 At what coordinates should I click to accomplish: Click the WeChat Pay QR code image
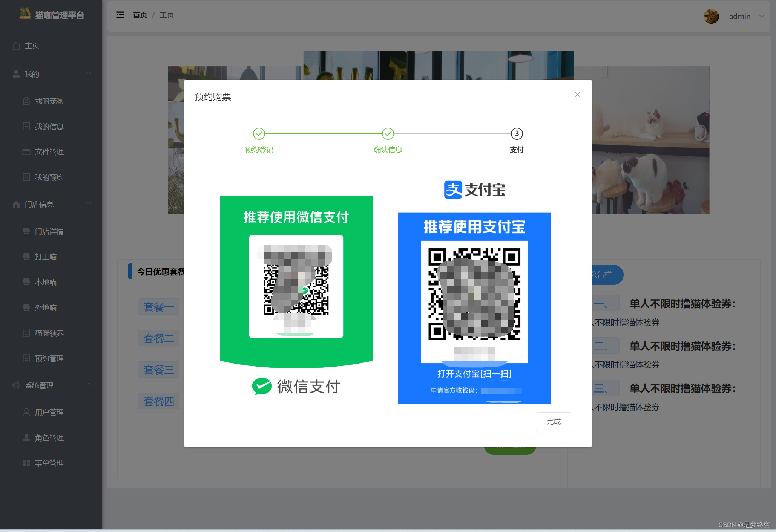(x=296, y=286)
